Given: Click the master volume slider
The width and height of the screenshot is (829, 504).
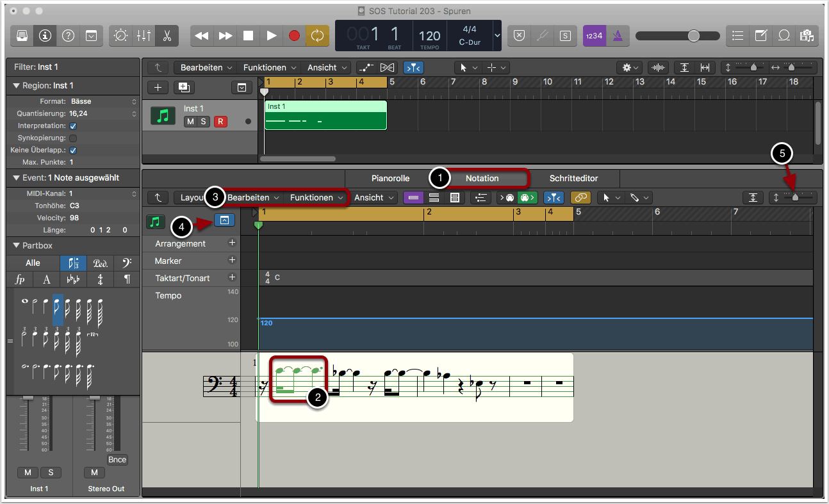Looking at the screenshot, I should [x=693, y=36].
